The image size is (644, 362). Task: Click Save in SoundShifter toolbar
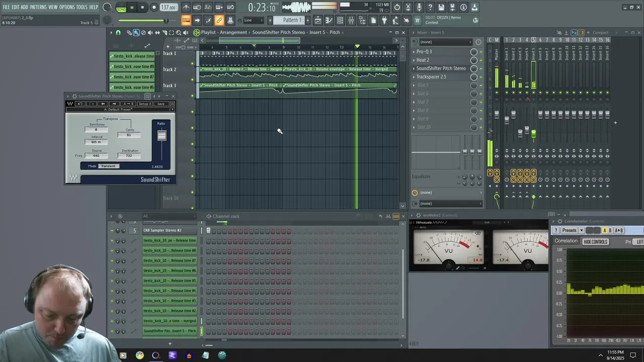point(160,104)
